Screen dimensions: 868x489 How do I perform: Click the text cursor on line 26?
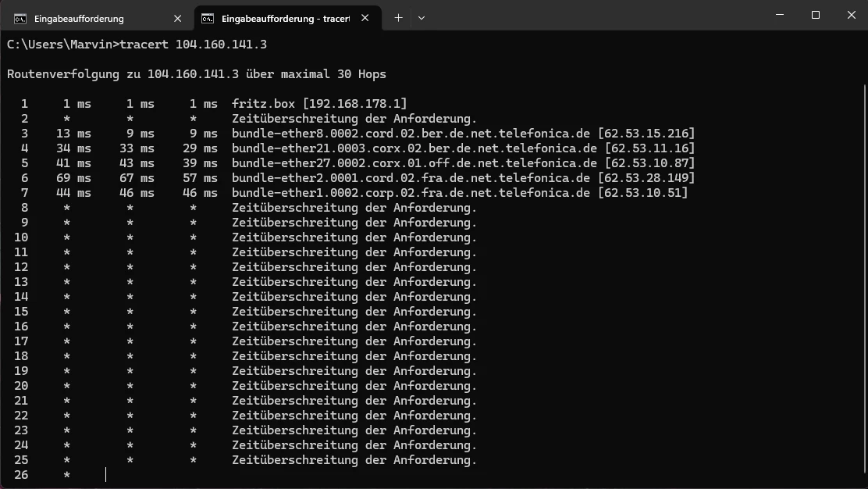tap(105, 475)
